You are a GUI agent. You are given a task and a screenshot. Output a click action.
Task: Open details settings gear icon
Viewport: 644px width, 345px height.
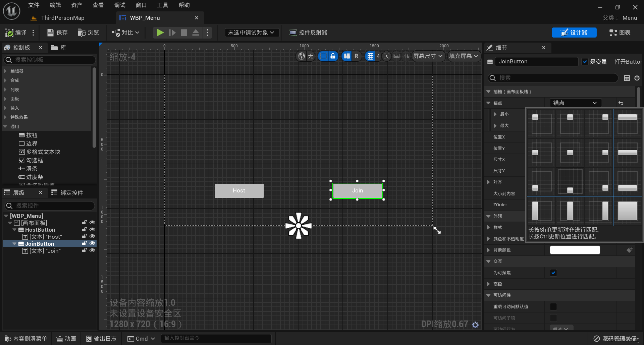(x=637, y=78)
